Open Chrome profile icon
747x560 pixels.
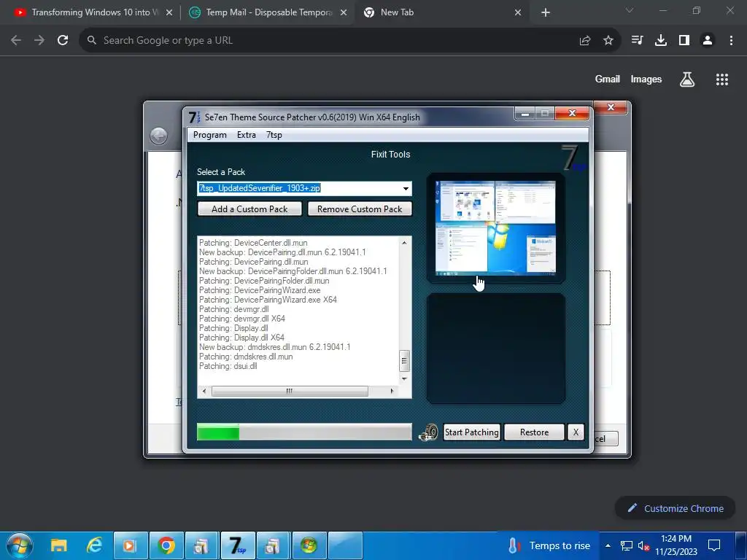(x=708, y=41)
